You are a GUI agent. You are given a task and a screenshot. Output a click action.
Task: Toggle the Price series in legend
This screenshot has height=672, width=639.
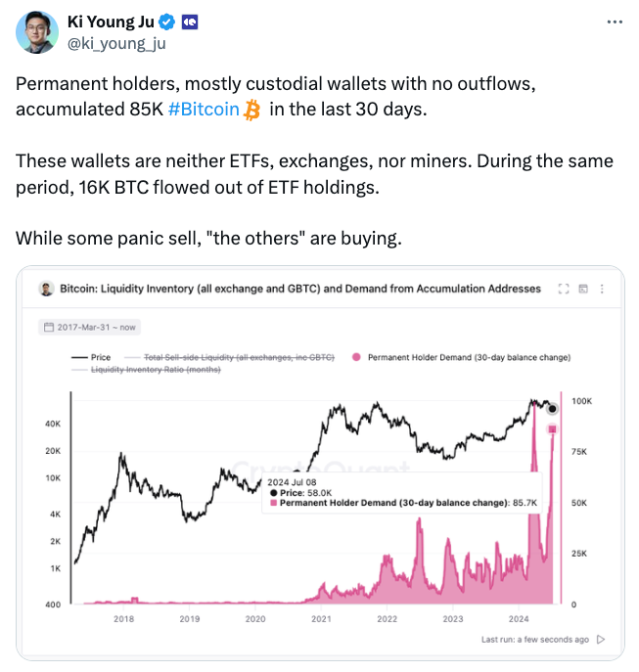pos(91,357)
